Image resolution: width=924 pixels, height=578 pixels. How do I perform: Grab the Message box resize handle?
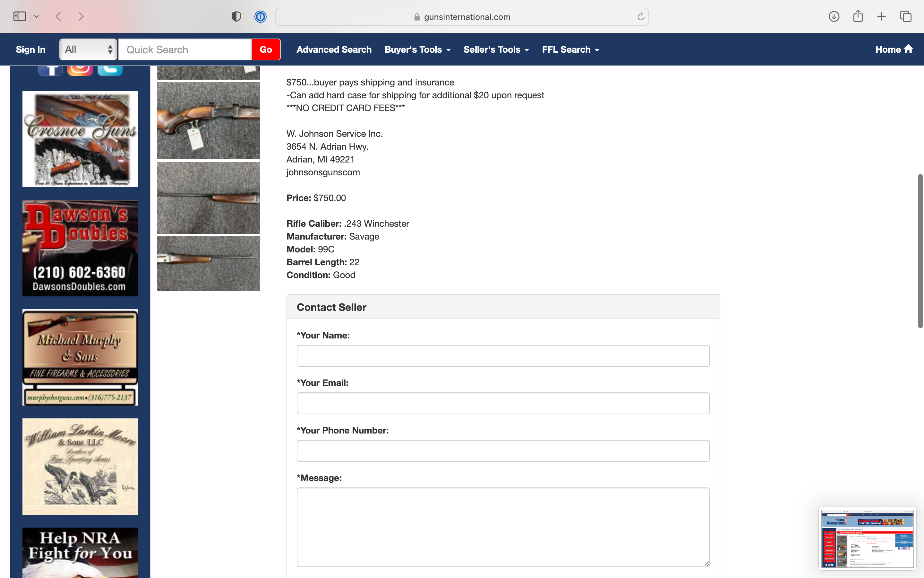click(706, 564)
